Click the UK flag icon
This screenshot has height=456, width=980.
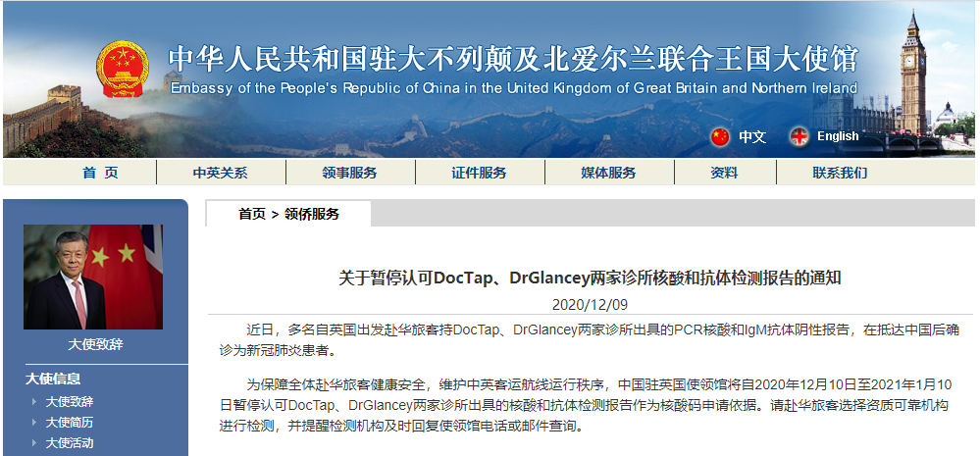[x=799, y=137]
